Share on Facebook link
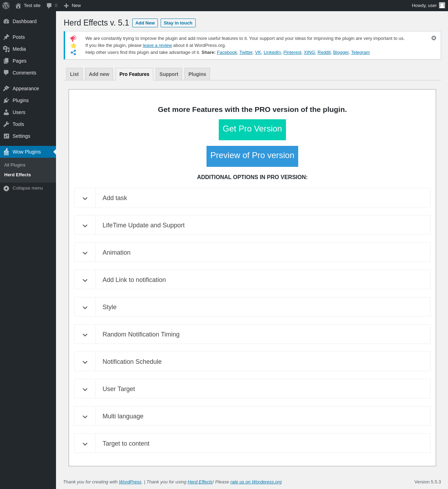Viewport: 448px width, 489px height. point(227,52)
